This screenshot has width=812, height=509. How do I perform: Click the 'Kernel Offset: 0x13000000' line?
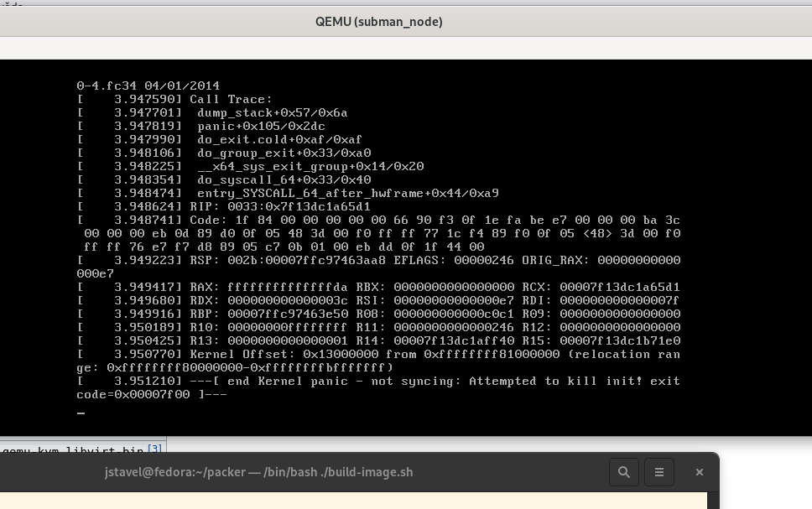(x=378, y=355)
